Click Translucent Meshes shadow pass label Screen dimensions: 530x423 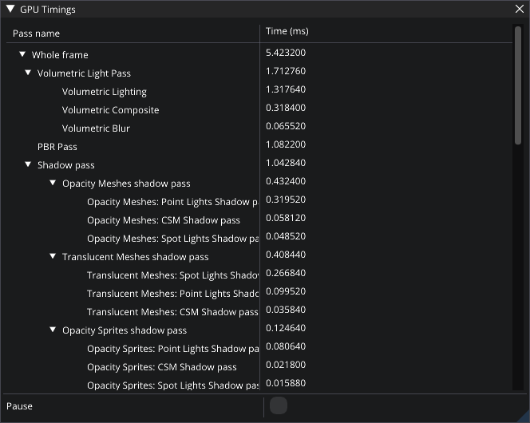click(x=135, y=257)
